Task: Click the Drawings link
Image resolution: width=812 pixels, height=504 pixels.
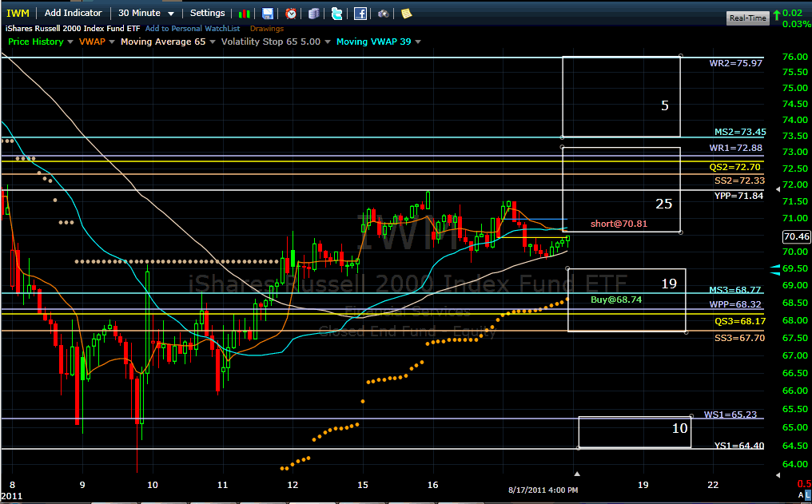Action: coord(266,29)
